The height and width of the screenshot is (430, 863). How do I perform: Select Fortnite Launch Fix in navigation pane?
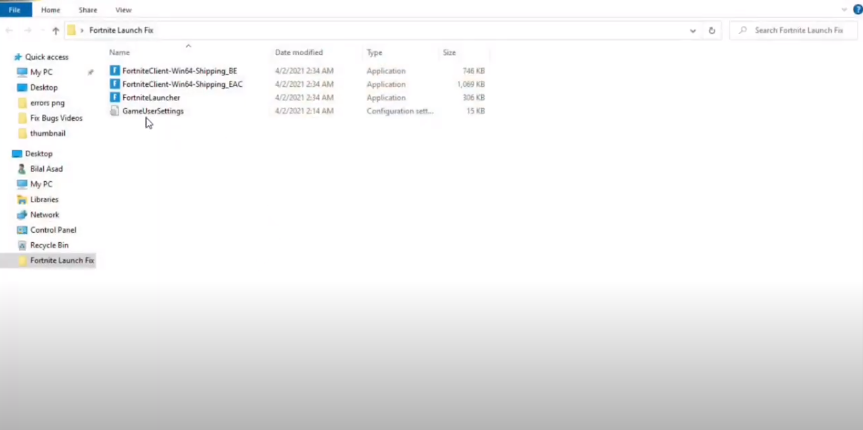[x=62, y=260]
